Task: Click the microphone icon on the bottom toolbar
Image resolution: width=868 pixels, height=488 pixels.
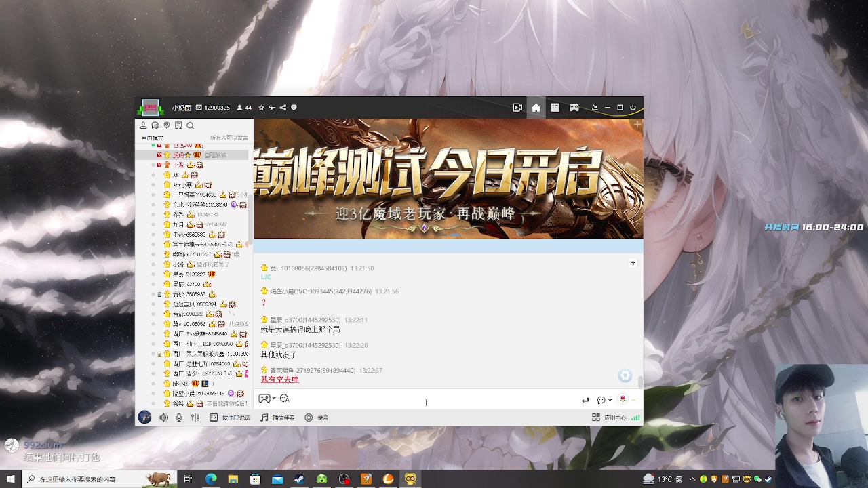Action: pos(178,418)
